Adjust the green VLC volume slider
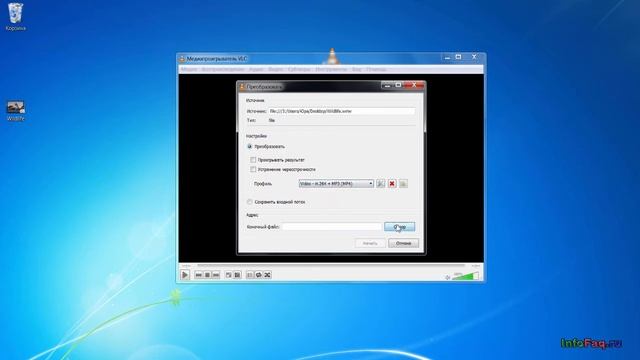The width and height of the screenshot is (640, 360). pos(465,276)
